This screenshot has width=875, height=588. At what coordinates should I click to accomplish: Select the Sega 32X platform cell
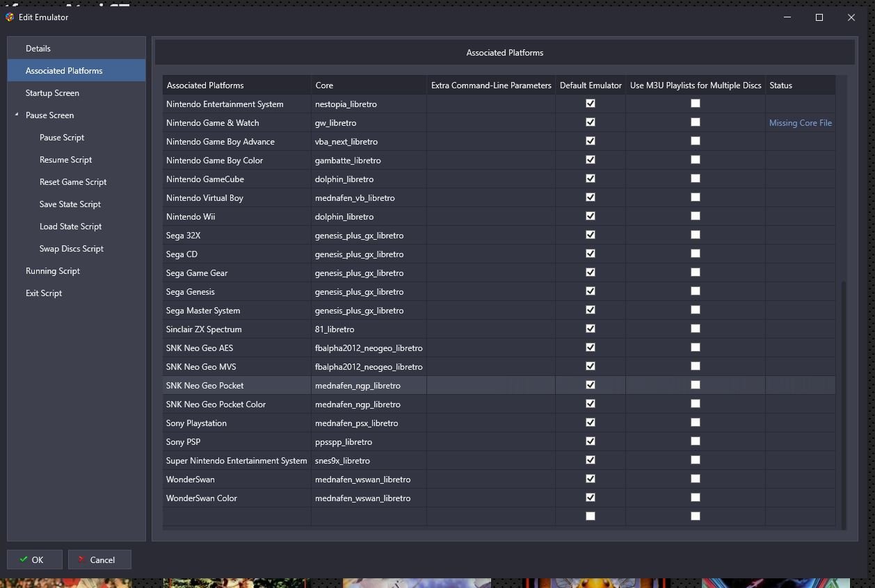point(237,236)
